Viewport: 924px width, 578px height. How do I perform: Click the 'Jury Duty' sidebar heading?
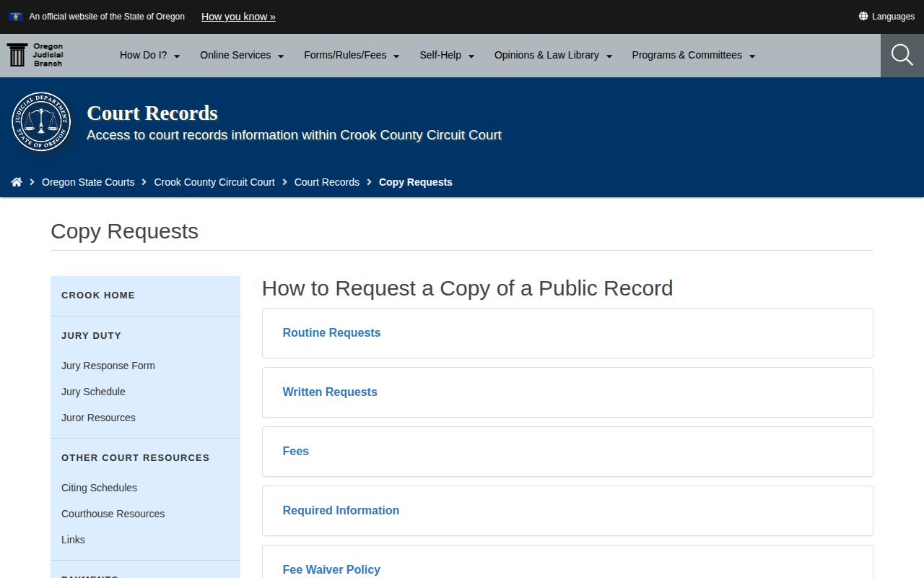(x=91, y=336)
